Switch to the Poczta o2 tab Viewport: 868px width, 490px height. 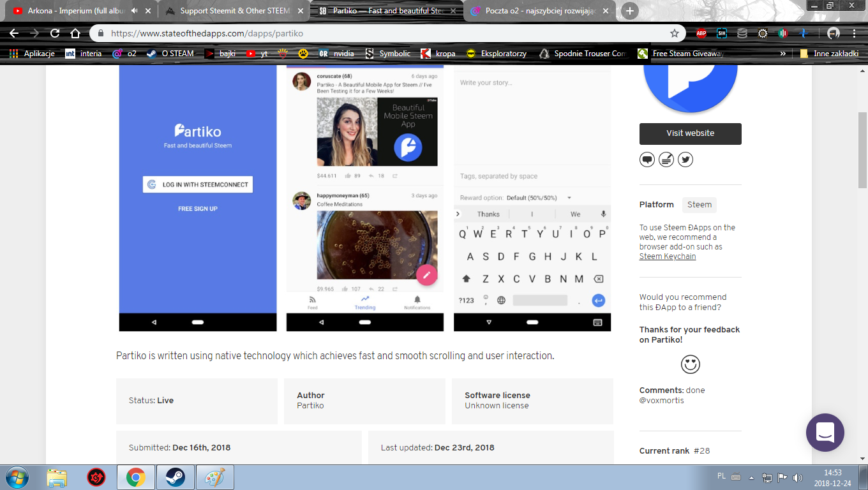tap(539, 11)
